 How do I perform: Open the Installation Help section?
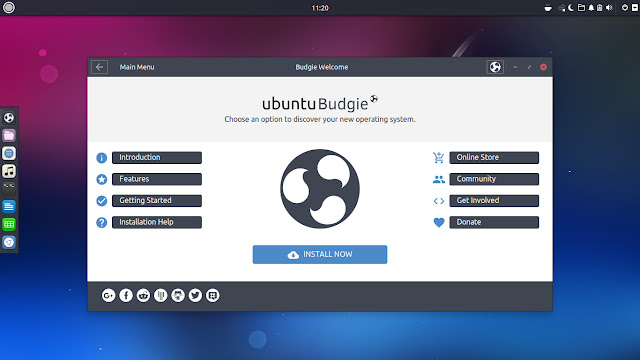(x=157, y=222)
